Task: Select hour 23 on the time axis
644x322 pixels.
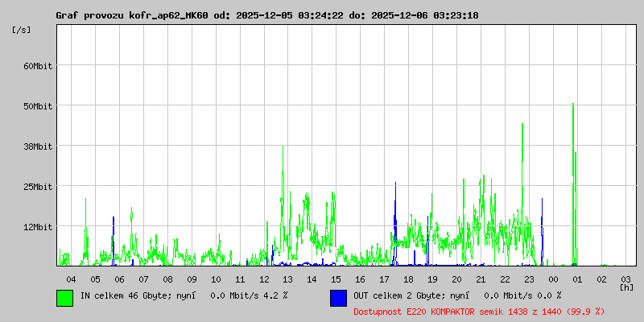Action: 529,279
